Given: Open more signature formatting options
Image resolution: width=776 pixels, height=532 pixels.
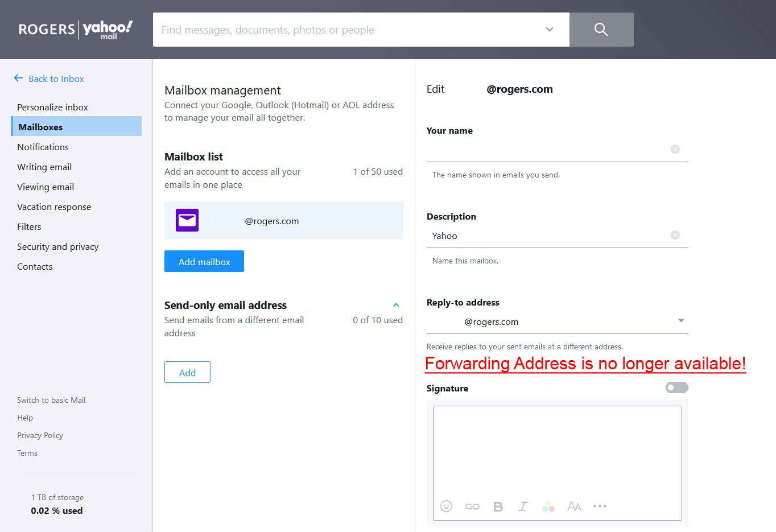Looking at the screenshot, I should click(600, 506).
